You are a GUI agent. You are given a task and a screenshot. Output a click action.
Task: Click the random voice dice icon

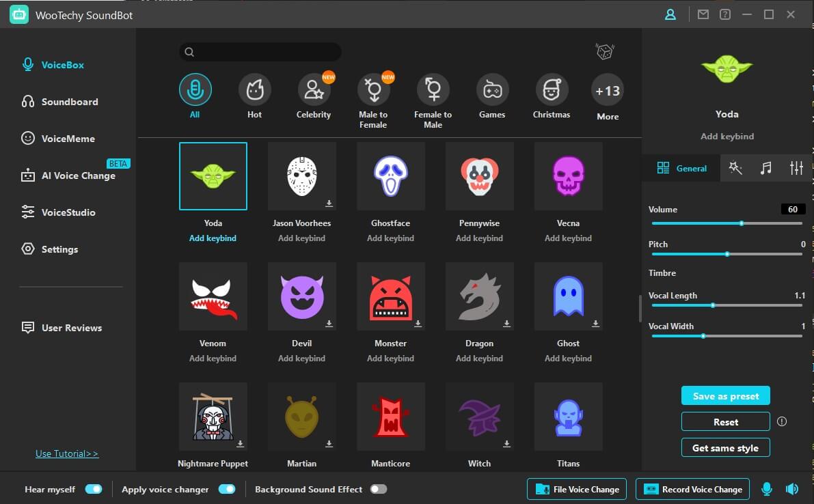604,52
